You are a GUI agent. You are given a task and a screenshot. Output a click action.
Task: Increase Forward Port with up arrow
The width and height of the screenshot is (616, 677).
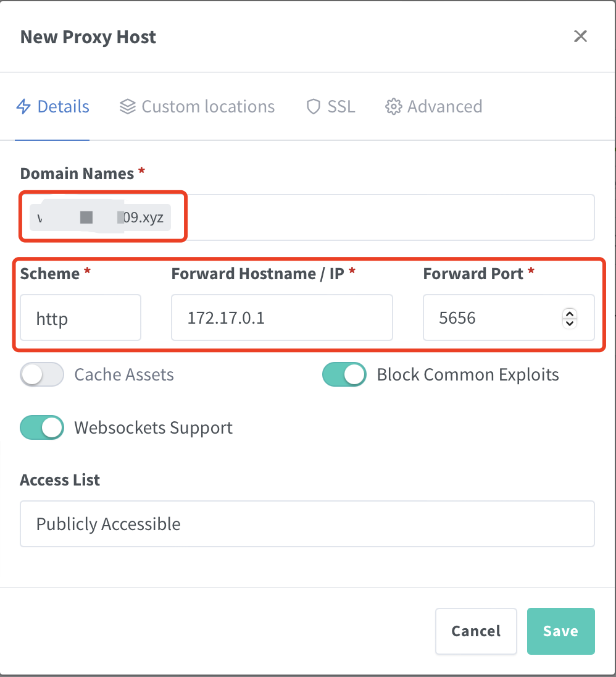click(x=570, y=314)
